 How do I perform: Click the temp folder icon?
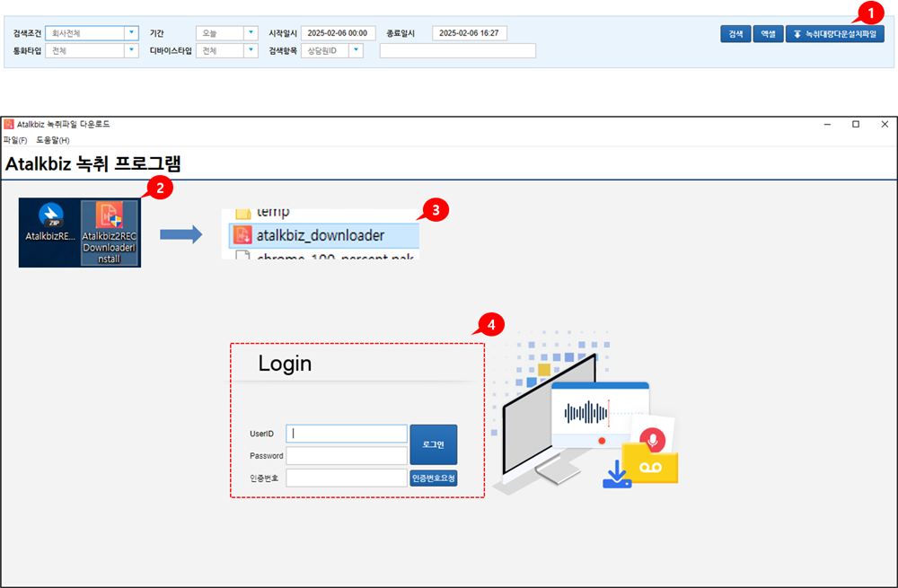[x=242, y=214]
